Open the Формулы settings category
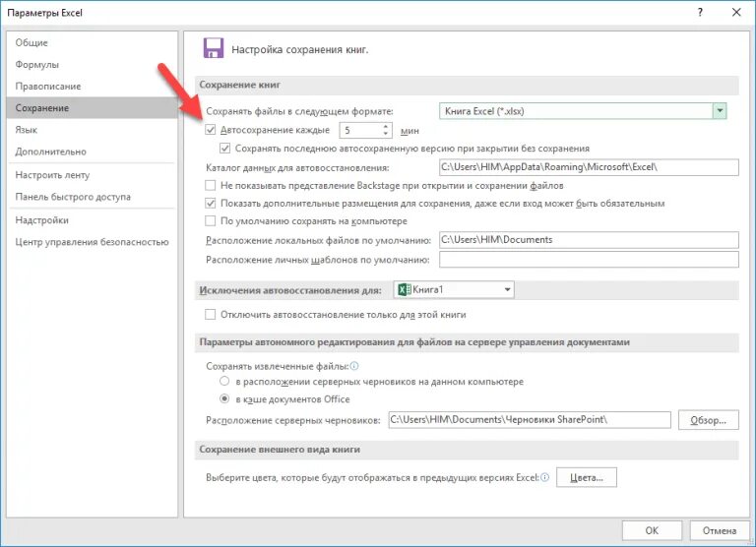 92,64
